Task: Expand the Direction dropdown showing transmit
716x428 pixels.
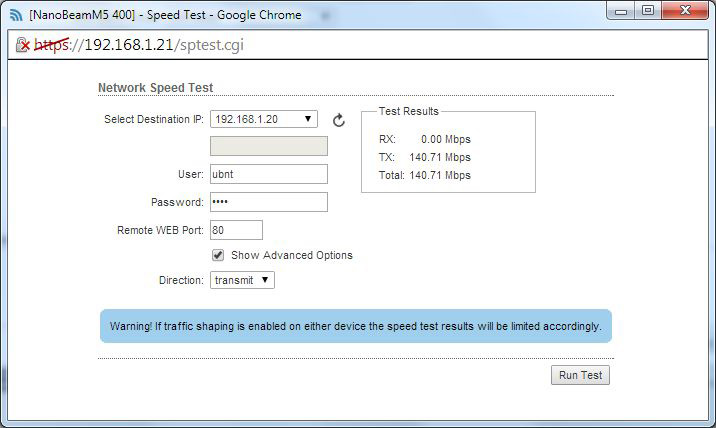Action: pos(242,280)
